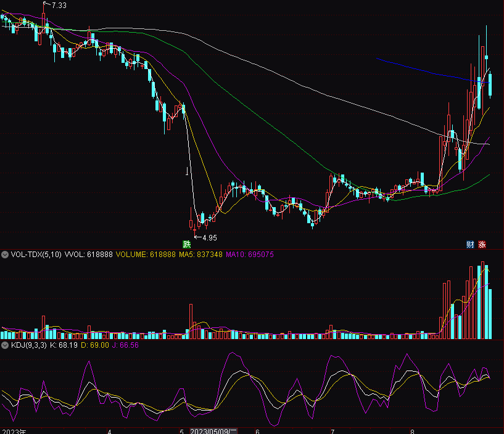Click the 2023/05/09 date marker on axis
The width and height of the screenshot is (504, 434).
pyautogui.click(x=213, y=431)
